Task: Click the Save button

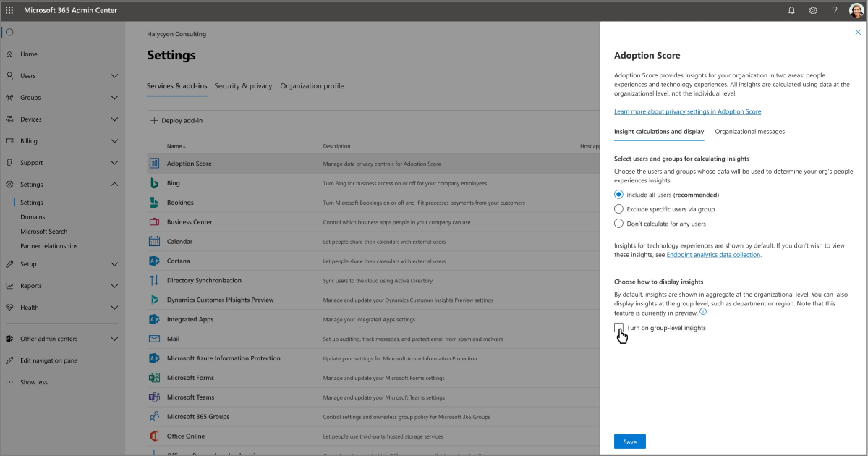Action: 629,442
